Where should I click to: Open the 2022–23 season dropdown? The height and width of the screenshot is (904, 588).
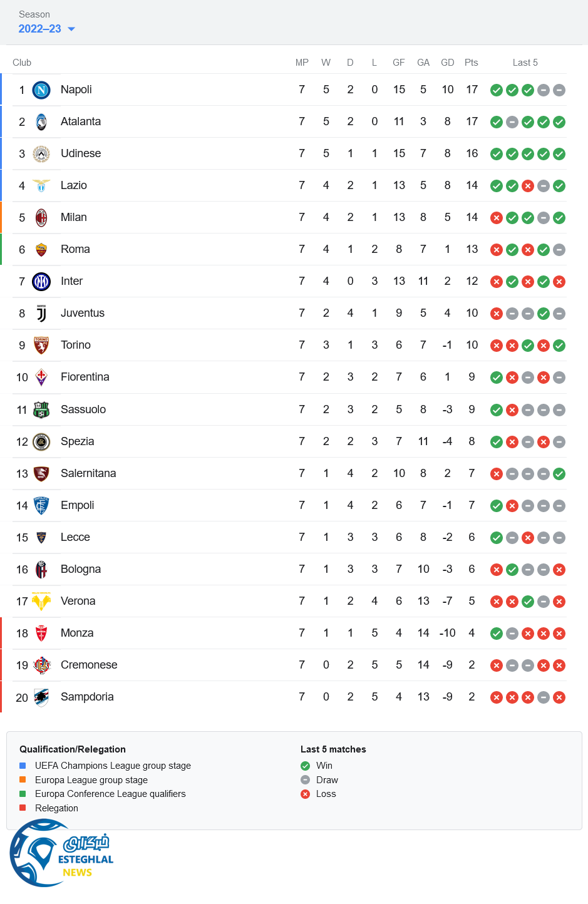(x=46, y=29)
